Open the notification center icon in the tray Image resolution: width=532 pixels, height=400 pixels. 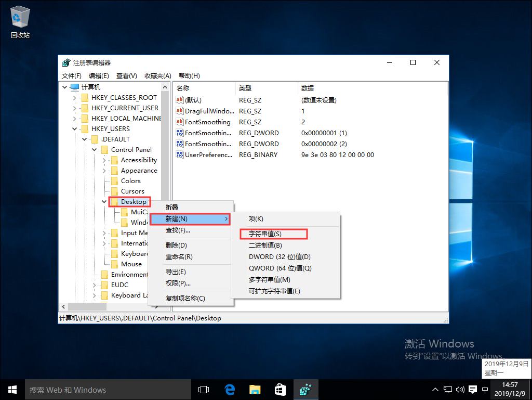(472, 389)
